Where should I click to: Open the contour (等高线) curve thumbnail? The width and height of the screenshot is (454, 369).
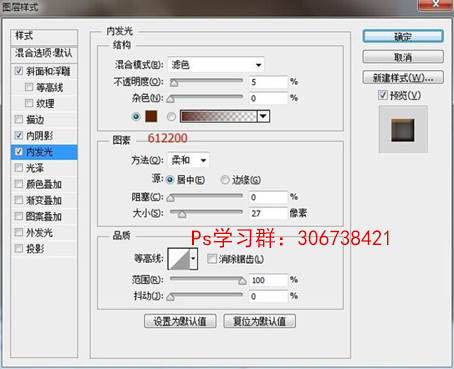[179, 259]
